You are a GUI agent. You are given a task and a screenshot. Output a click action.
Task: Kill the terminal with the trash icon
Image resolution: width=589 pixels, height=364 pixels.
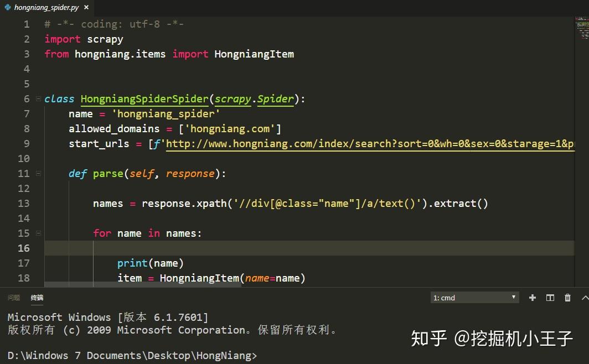567,297
